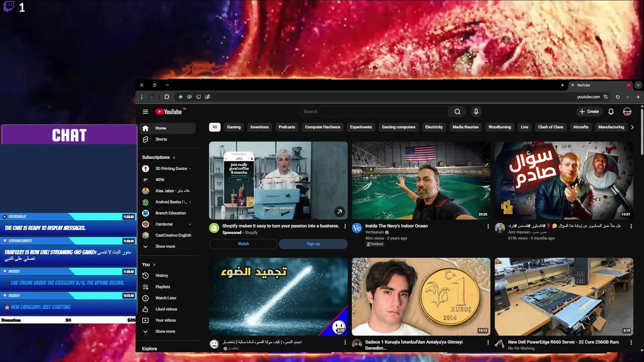Open the account avatar menu

[627, 112]
